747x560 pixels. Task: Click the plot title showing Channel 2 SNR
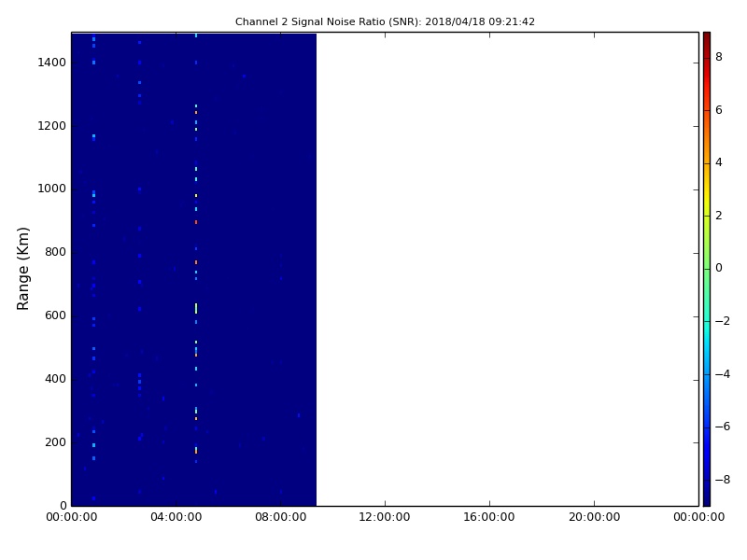(x=385, y=21)
